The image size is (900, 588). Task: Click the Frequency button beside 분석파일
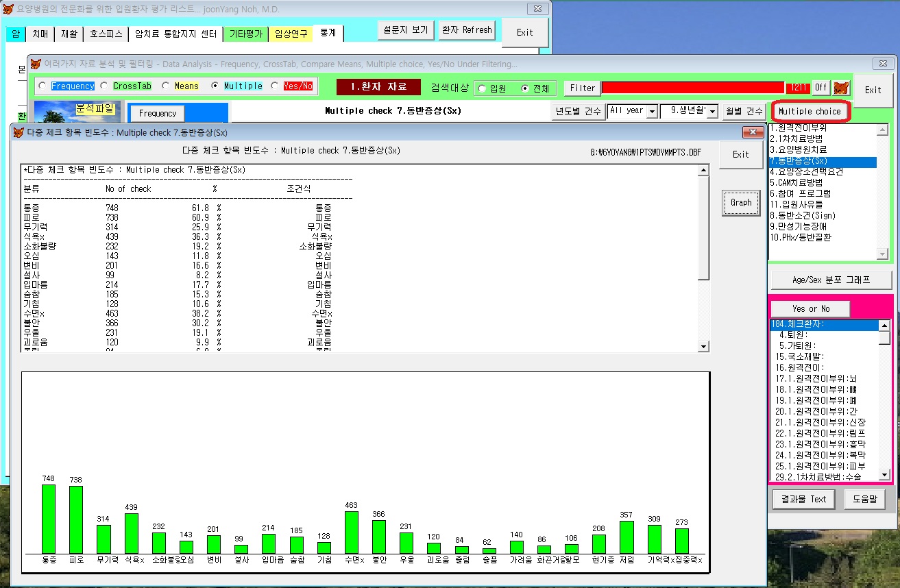coord(158,113)
